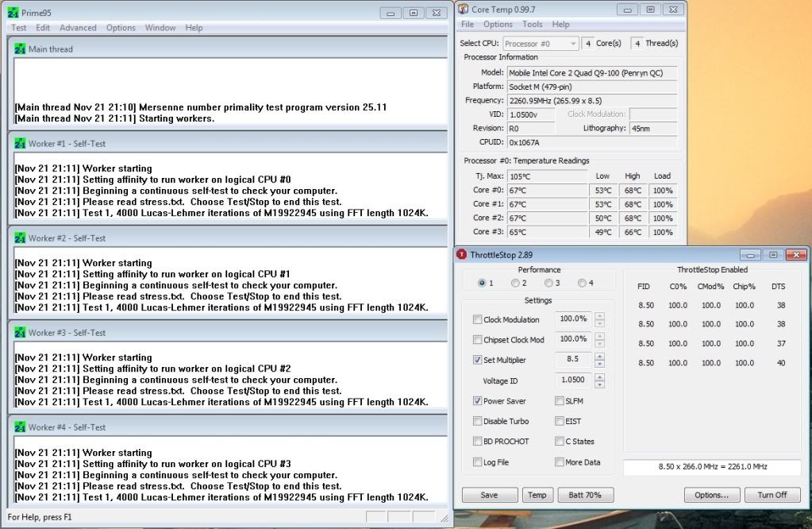Click the Batt 70% button

click(585, 495)
